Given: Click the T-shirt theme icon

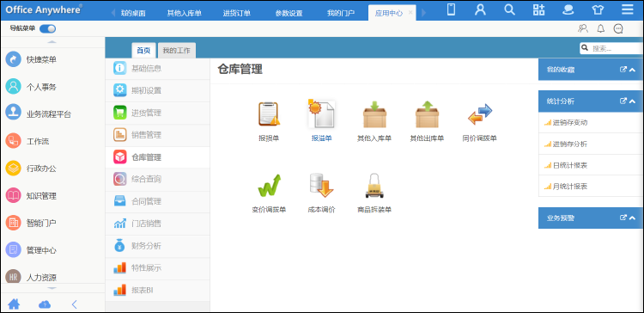Looking at the screenshot, I should tap(598, 9).
